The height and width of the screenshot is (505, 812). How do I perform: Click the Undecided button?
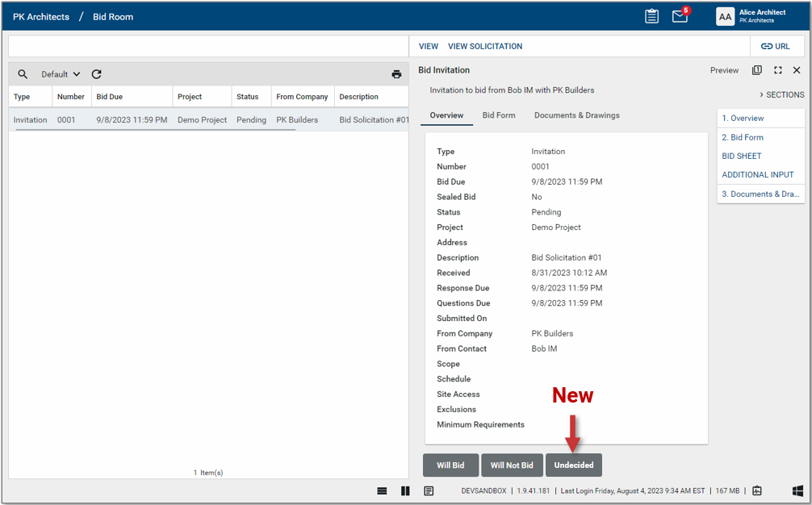tap(573, 465)
